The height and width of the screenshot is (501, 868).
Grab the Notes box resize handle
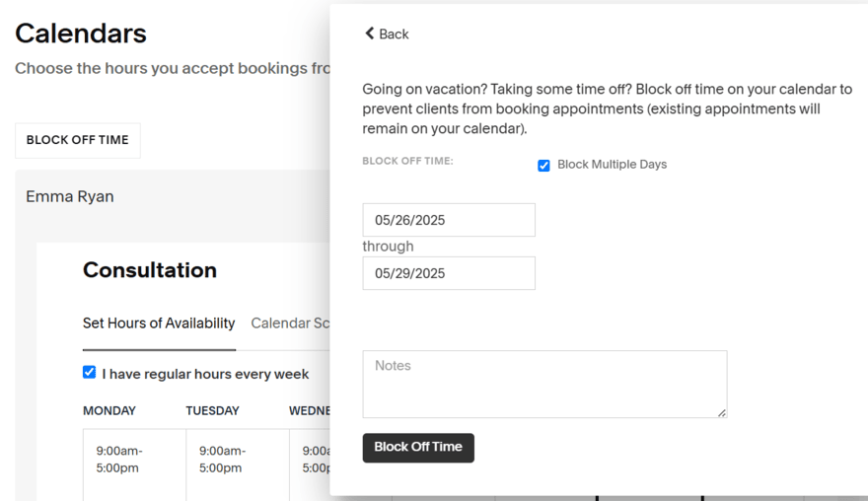722,413
